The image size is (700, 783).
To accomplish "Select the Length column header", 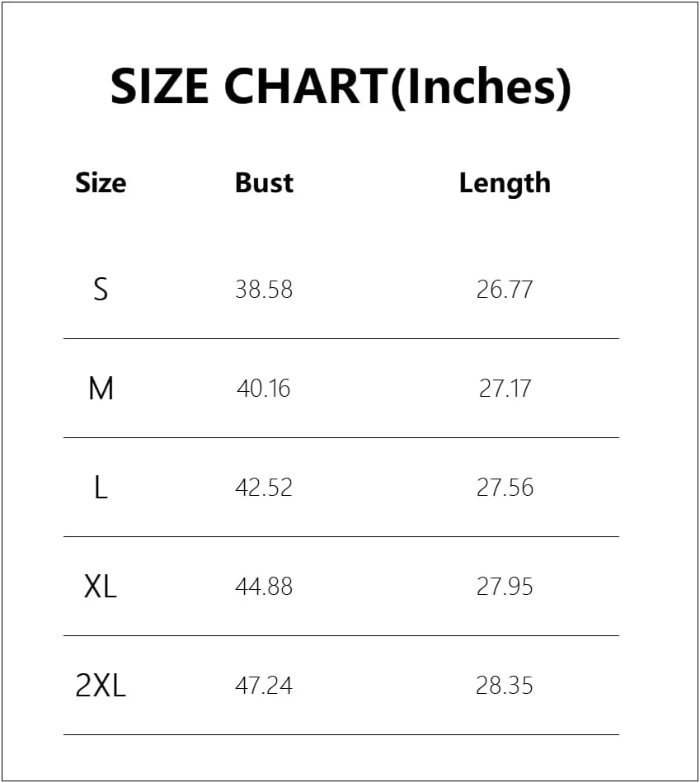I will [x=505, y=182].
